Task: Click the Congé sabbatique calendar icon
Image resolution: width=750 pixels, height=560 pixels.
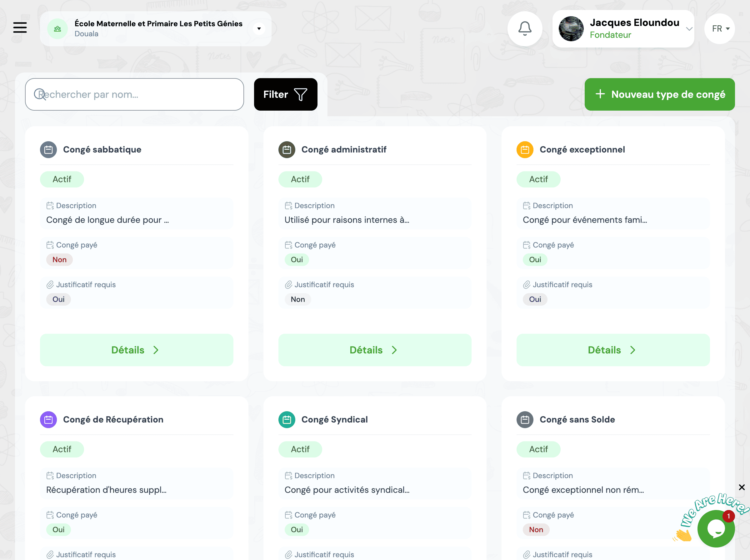Action: tap(48, 149)
